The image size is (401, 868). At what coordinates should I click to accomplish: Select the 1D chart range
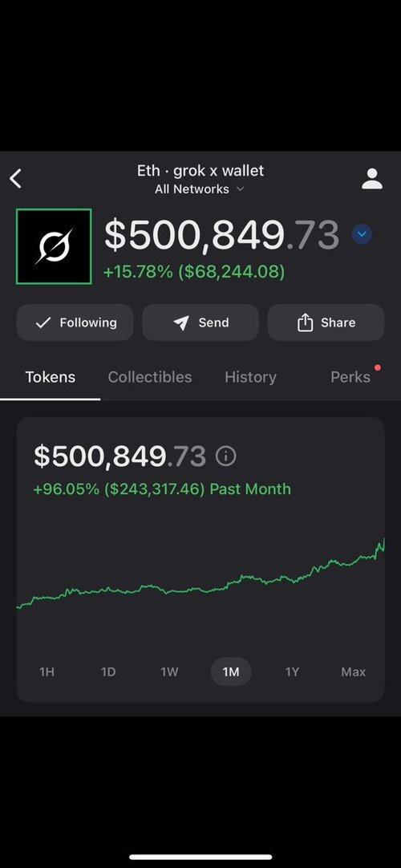[x=107, y=671]
